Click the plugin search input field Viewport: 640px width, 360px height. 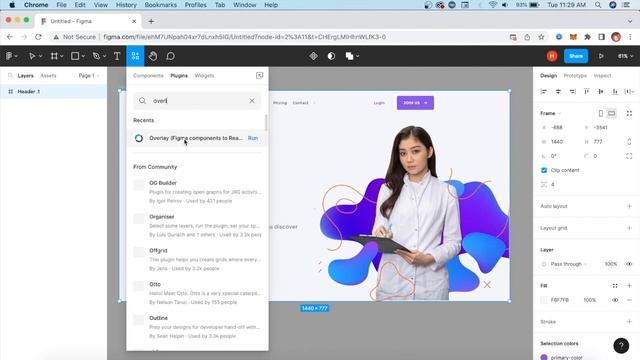(x=197, y=101)
